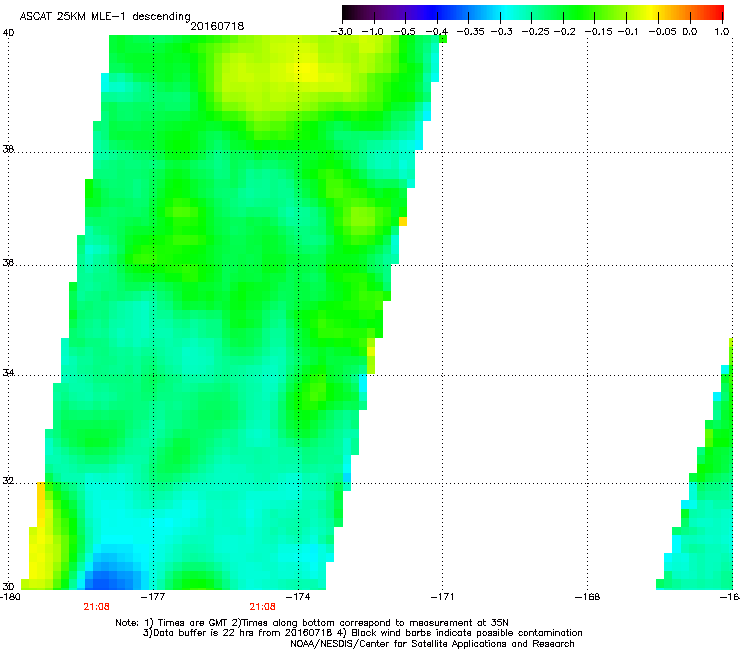Click the longitude -168 axis label
The image size is (740, 650).
588,597
